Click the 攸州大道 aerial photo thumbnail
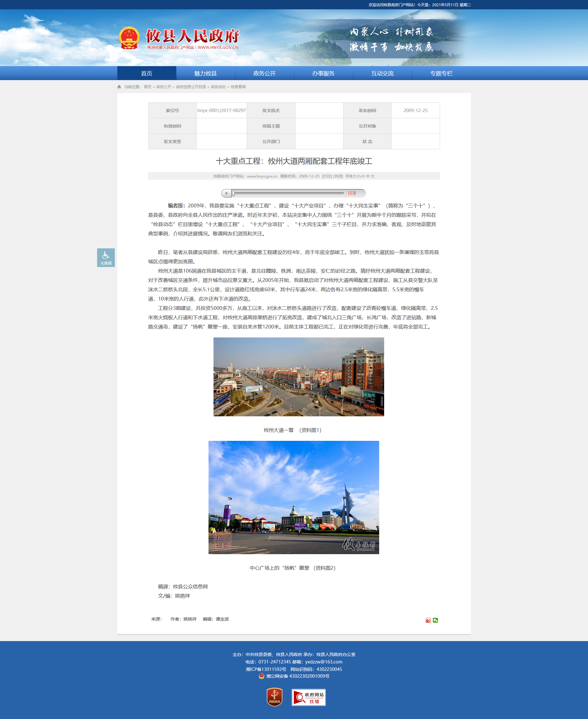Screen dimensions: 588x719 coord(298,377)
